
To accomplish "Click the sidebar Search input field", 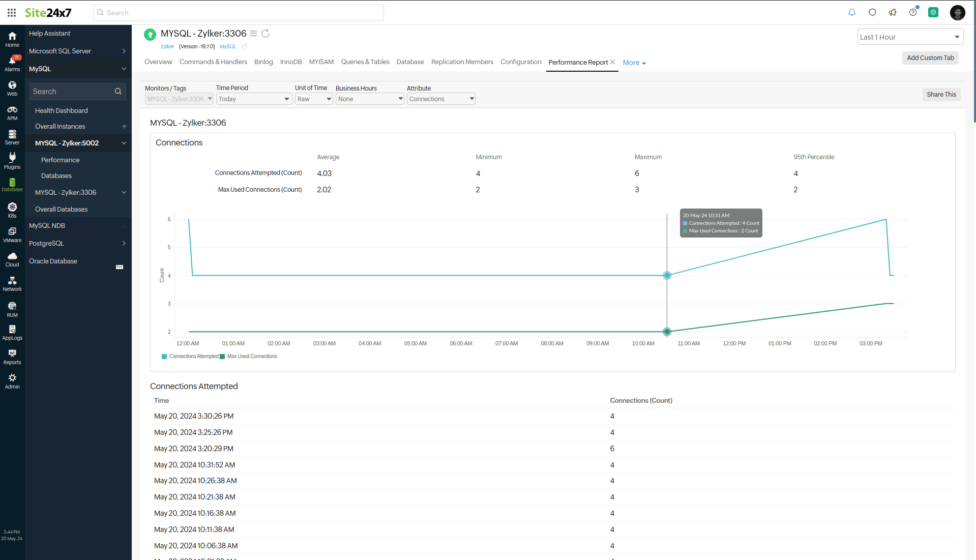I will click(72, 92).
